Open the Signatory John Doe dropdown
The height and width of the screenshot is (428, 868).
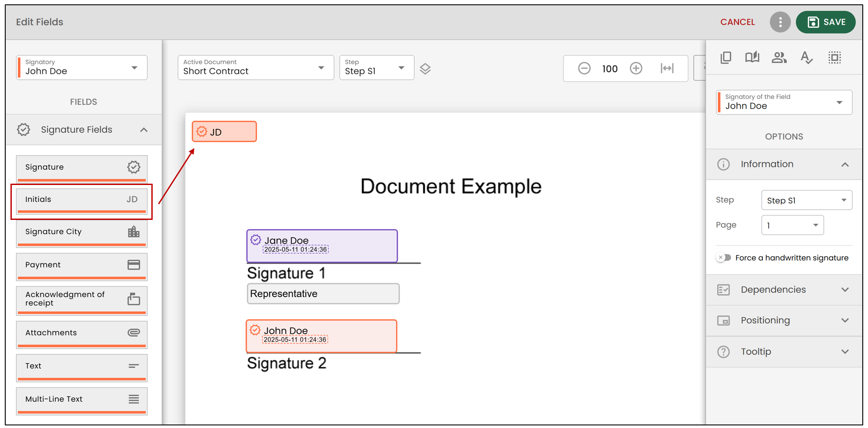click(x=82, y=67)
